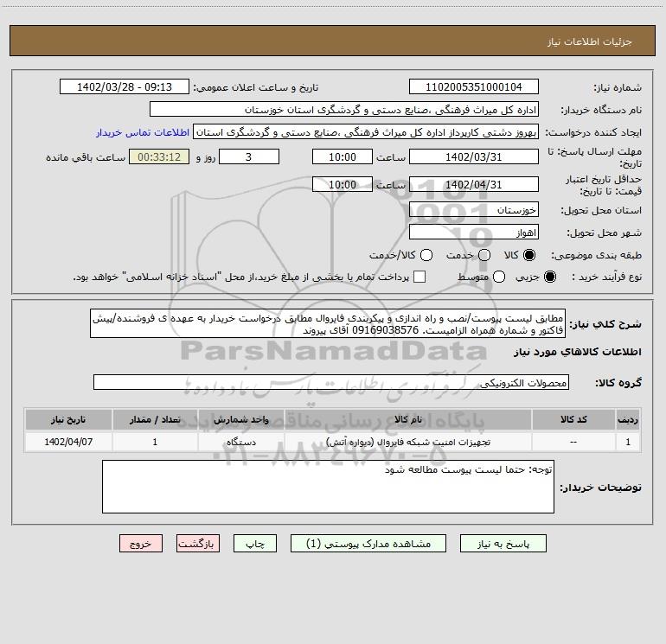666x644 pixels.
Task: Click the توضیحات خریدار notes text area
Action: coord(328,487)
